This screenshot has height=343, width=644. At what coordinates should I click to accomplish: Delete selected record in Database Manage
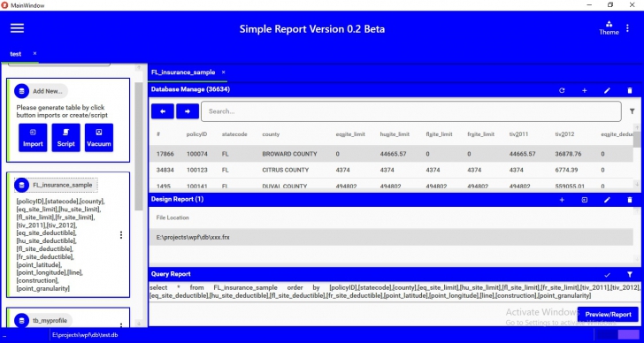pos(630,91)
